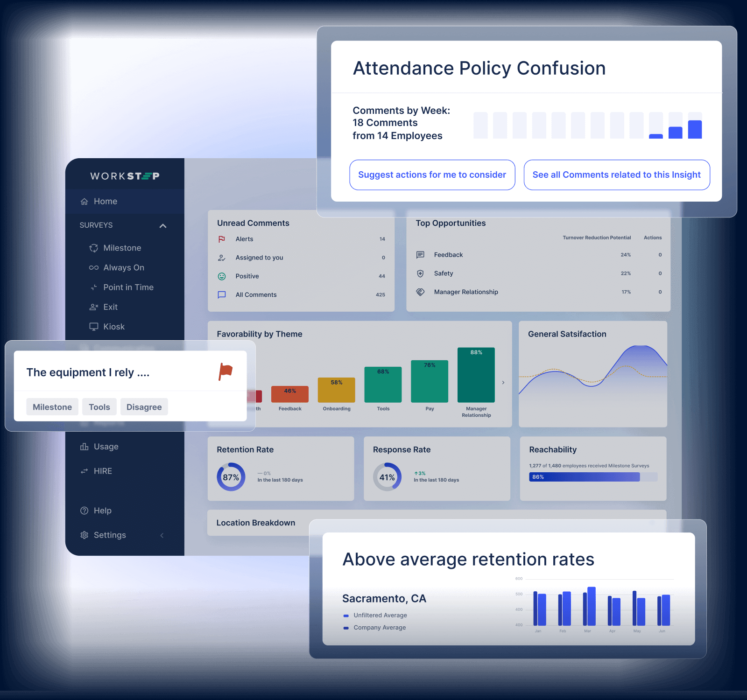Click the red flag on equipment comment
The image size is (747, 700).
pos(226,372)
